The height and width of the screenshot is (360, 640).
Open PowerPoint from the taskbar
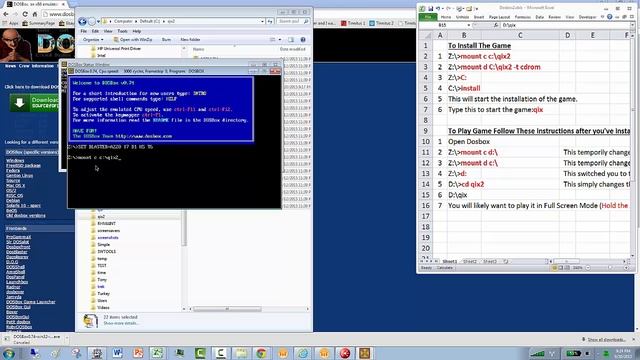(x=138, y=353)
